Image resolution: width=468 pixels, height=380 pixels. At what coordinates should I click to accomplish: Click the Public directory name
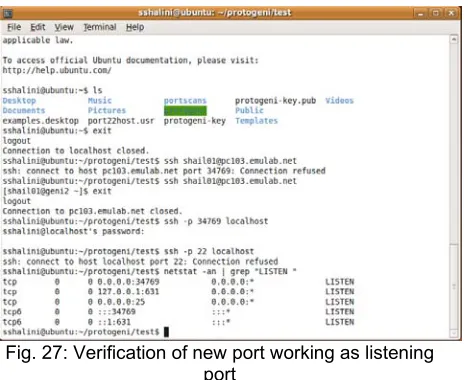pyautogui.click(x=249, y=110)
